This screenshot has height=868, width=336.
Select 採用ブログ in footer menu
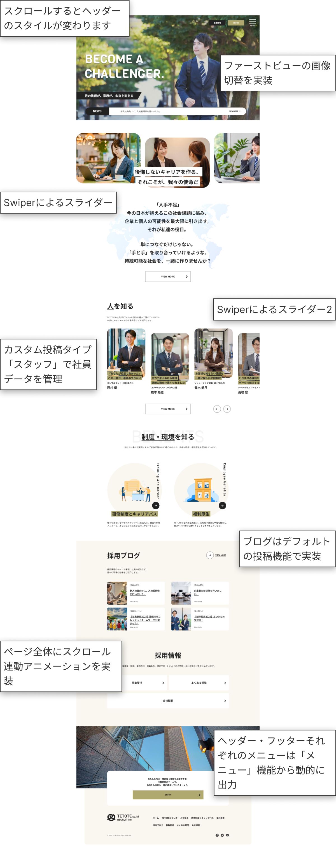point(158,825)
